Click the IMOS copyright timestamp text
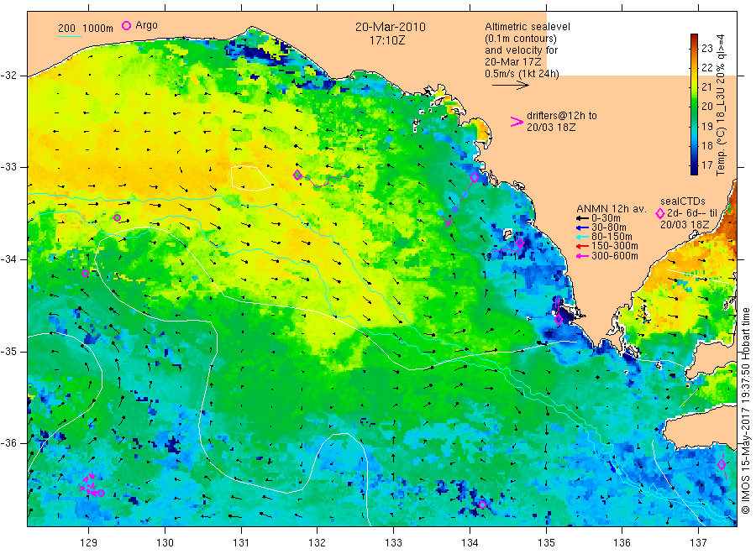The width and height of the screenshot is (756, 554). tap(746, 411)
